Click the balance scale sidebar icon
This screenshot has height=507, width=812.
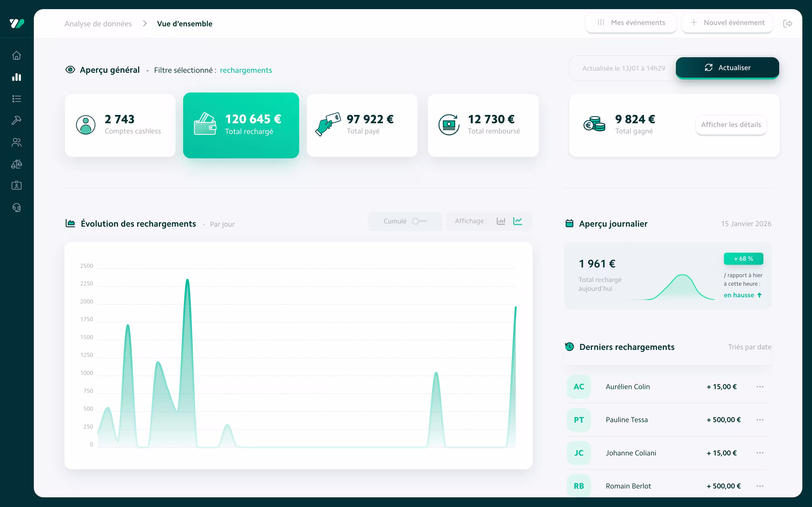pyautogui.click(x=16, y=164)
